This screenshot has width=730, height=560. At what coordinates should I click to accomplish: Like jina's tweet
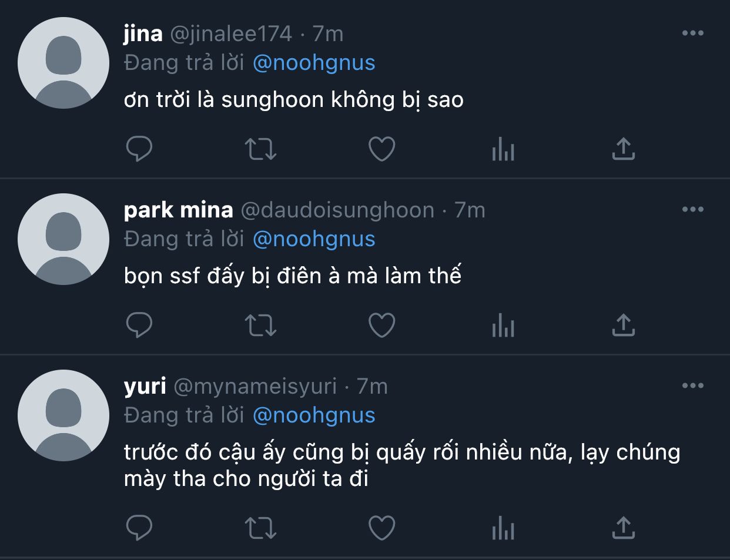[x=381, y=149]
